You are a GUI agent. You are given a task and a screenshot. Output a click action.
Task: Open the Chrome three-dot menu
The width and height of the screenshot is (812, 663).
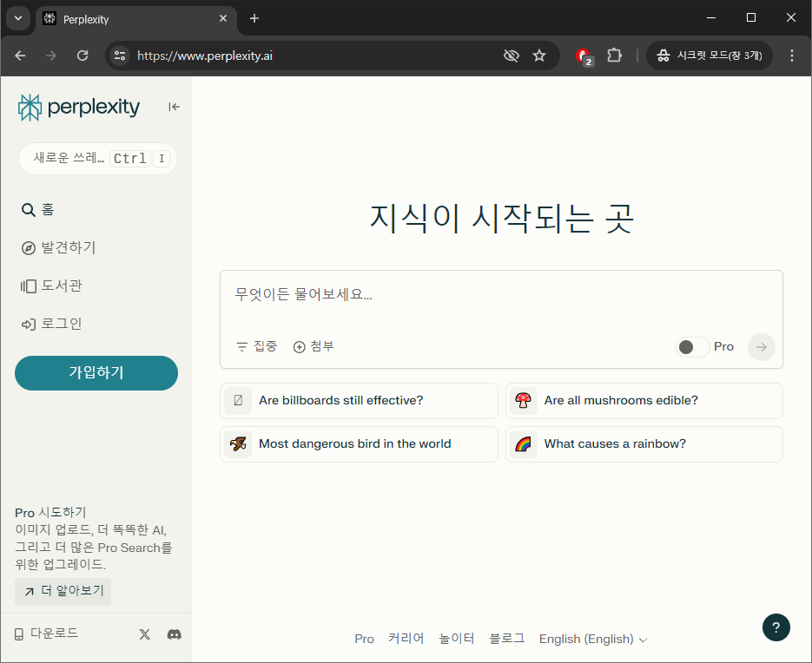[791, 56]
